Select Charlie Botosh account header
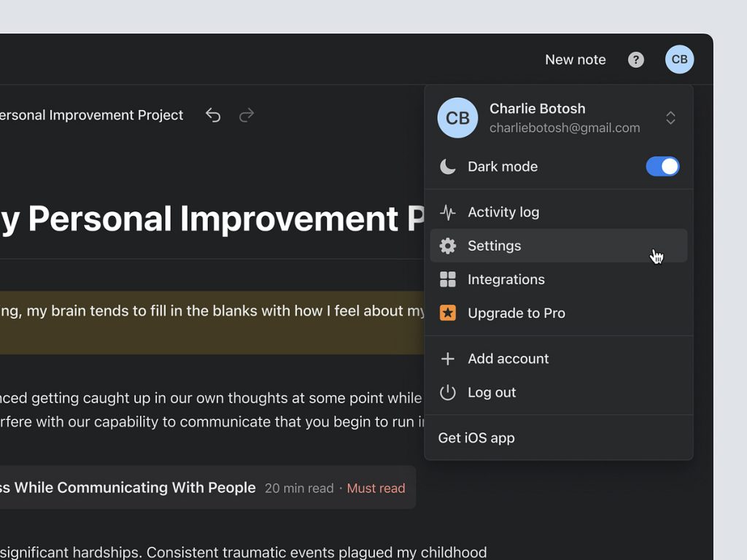Screen dimensions: 747x560 (x=538, y=118)
